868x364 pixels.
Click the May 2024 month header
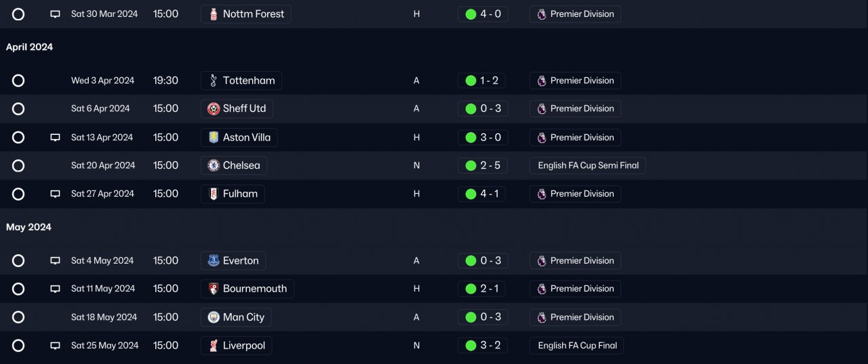pos(28,227)
